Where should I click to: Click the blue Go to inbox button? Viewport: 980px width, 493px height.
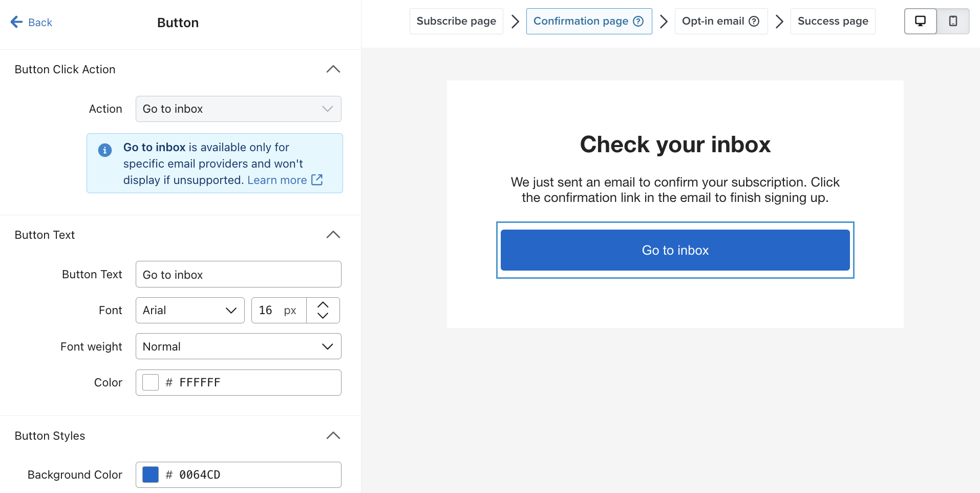pyautogui.click(x=675, y=250)
